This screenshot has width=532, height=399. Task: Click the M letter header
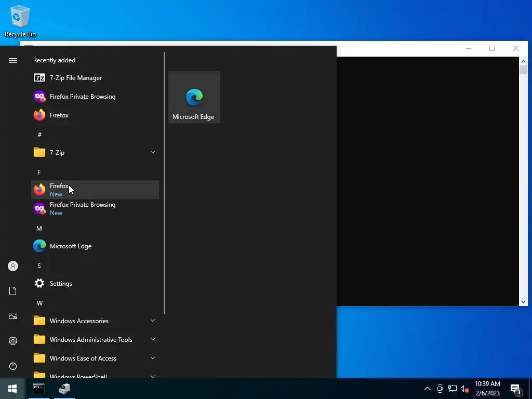[x=39, y=229]
